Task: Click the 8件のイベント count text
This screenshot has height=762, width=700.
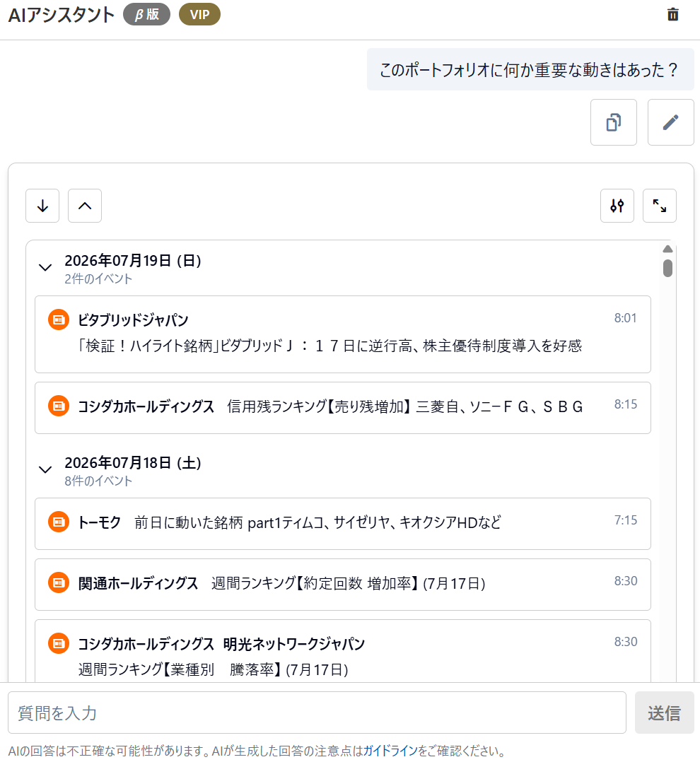Action: [x=98, y=481]
